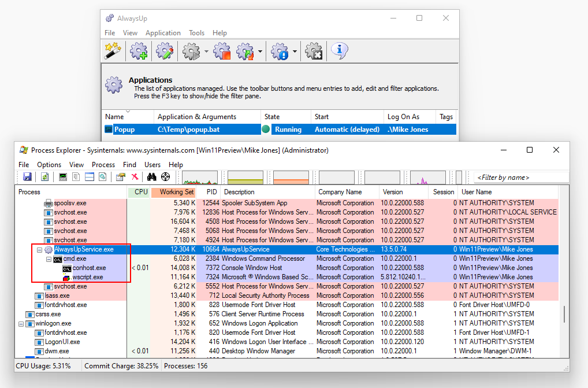Sort AlwaysUp list by State column header
Viewport: 588px width, 388px height.
pyautogui.click(x=286, y=117)
